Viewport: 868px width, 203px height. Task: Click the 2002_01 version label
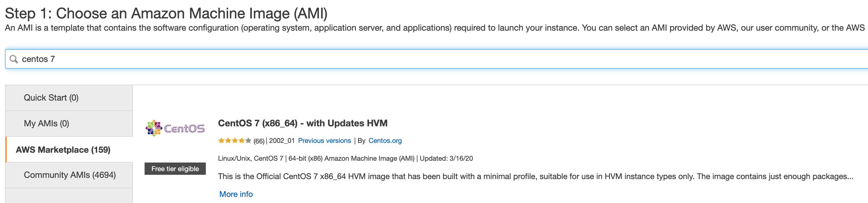(x=282, y=141)
